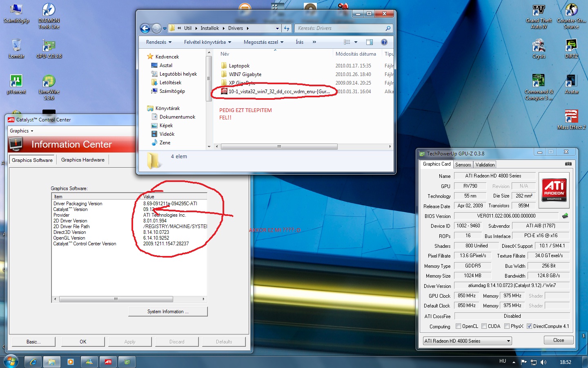
Task: Open DAEMON Tools Lite desktop icon
Action: 49,16
